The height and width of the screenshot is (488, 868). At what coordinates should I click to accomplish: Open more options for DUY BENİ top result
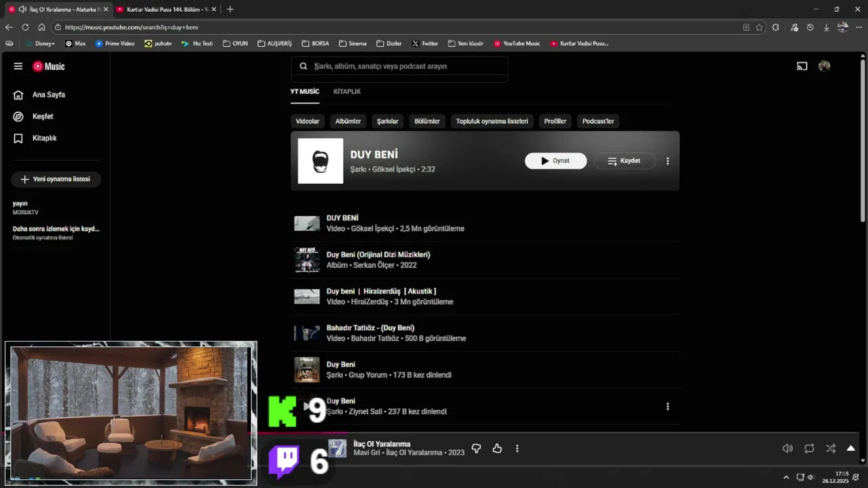click(x=667, y=161)
